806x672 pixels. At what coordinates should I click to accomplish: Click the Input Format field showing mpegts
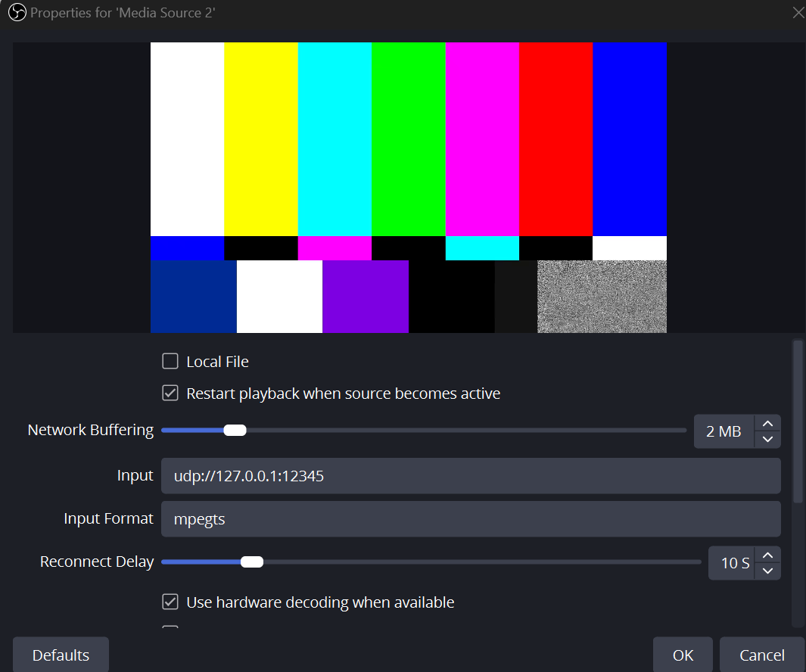471,519
